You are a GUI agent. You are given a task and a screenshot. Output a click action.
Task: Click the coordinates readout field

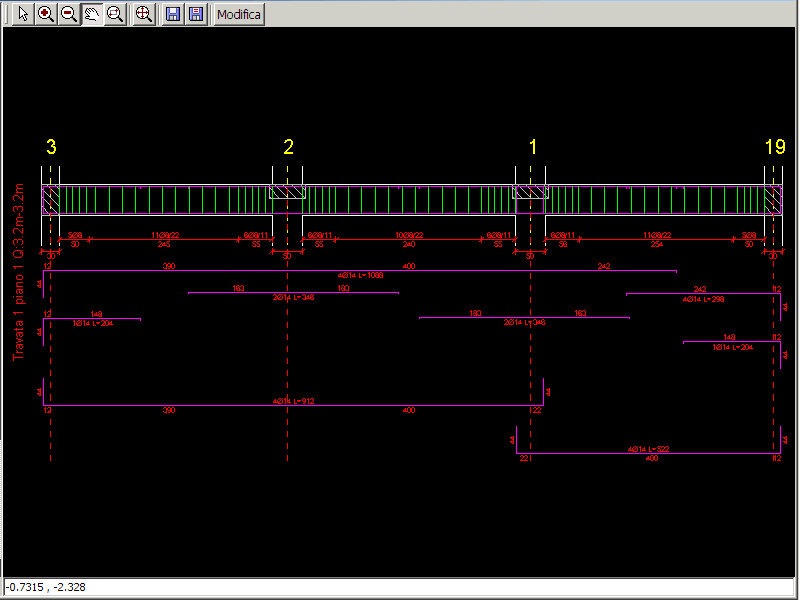pyautogui.click(x=398, y=587)
